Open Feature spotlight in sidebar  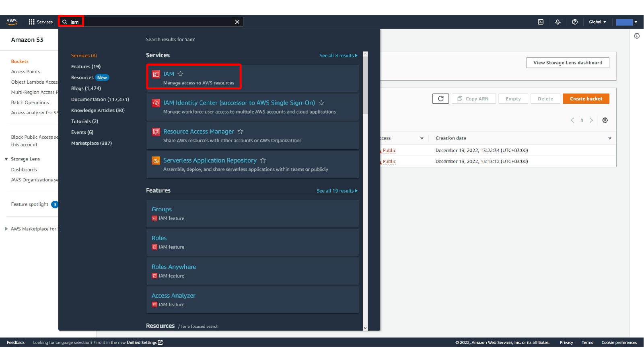30,204
